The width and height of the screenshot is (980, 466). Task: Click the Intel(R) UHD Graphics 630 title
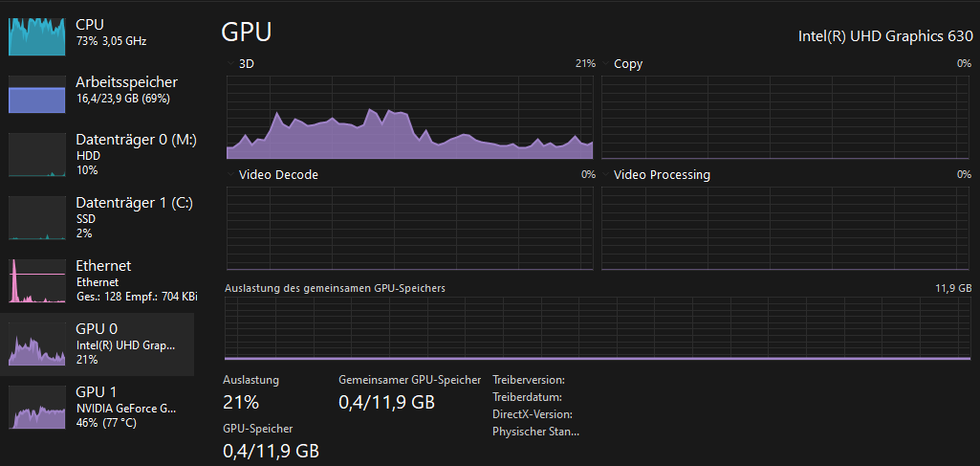[884, 36]
